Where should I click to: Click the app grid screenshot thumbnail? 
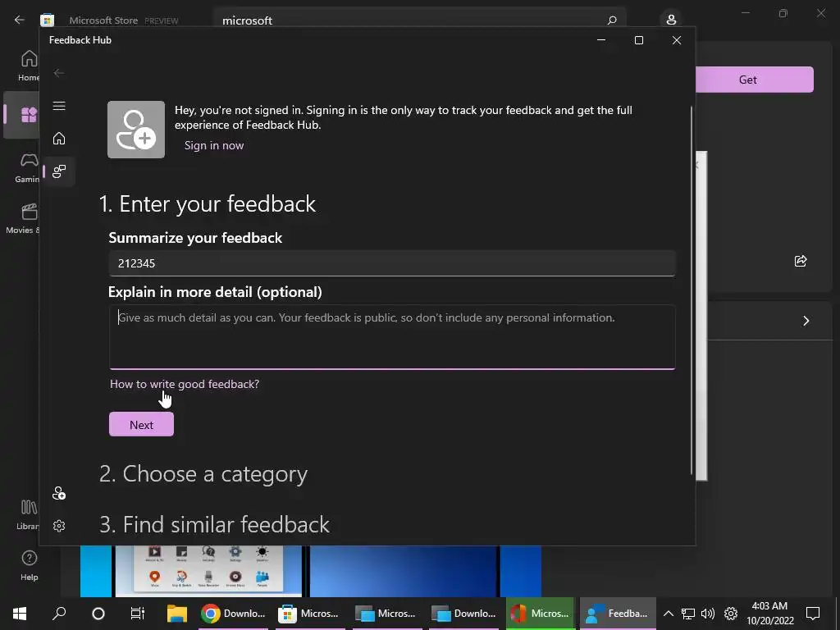208,571
